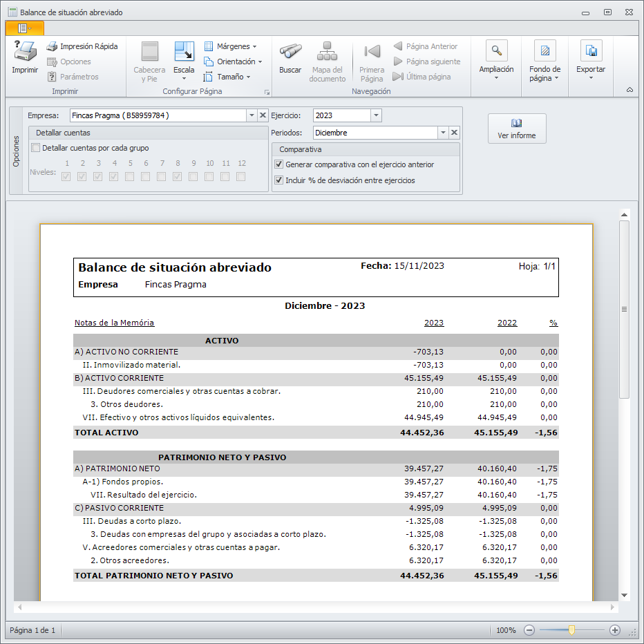Uncheck Generar comparativa con el ejercicio anterior
Screen dimensions: 644x644
[278, 164]
